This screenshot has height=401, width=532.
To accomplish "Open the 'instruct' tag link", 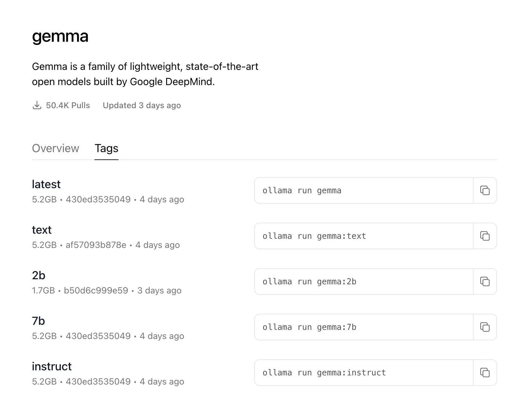I will click(x=52, y=367).
